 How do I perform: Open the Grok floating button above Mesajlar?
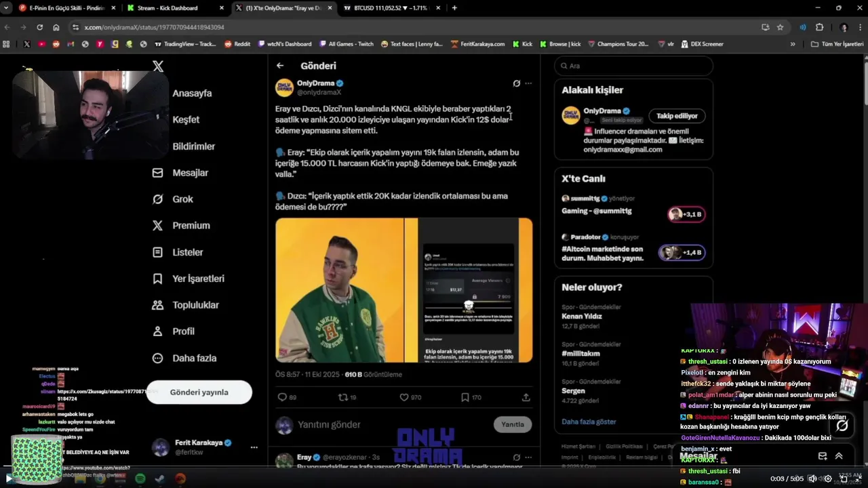[842, 426]
